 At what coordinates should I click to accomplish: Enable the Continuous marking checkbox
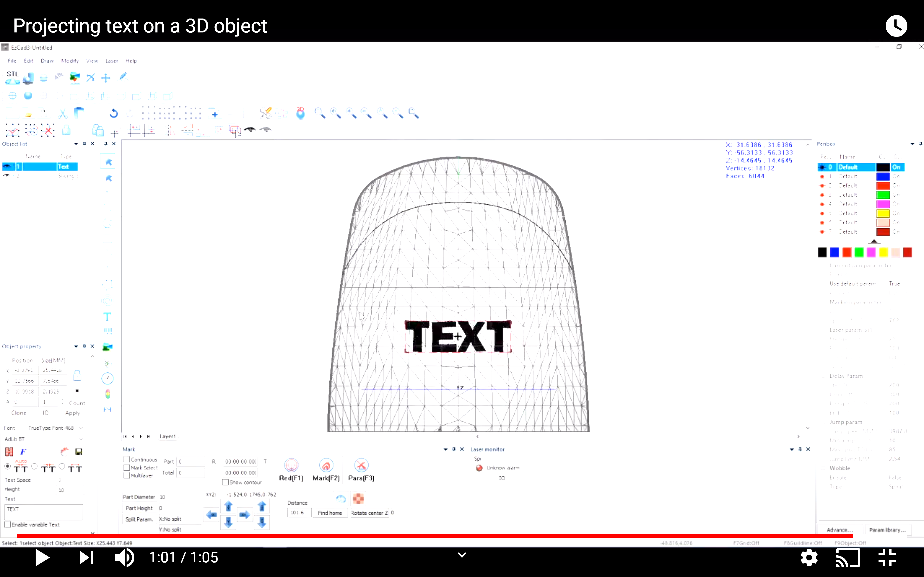pos(127,459)
